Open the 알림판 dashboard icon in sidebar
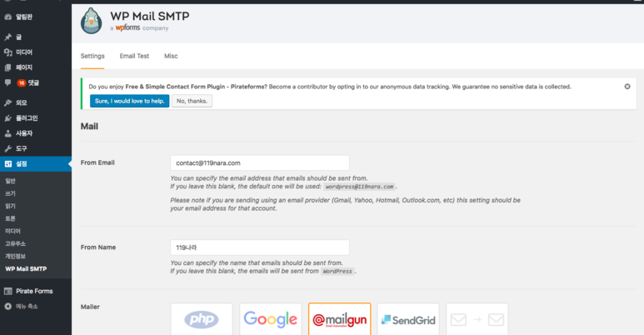This screenshot has width=644, height=335. pyautogui.click(x=7, y=17)
